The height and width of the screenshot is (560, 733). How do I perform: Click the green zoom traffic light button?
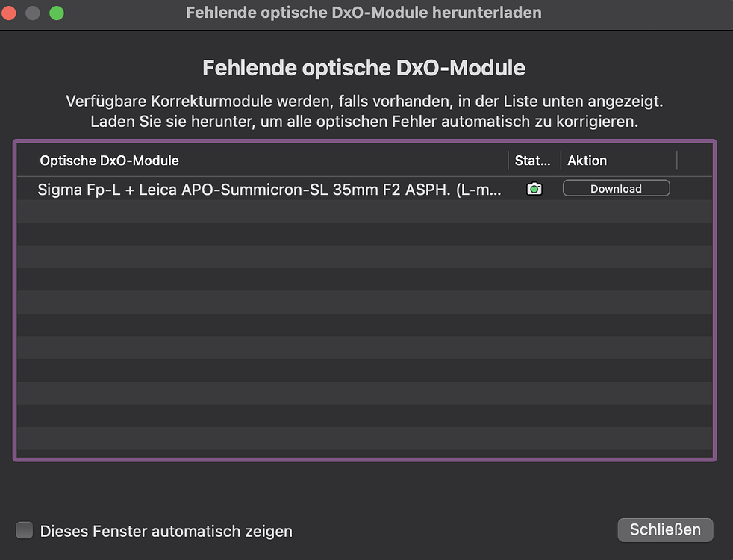point(57,13)
